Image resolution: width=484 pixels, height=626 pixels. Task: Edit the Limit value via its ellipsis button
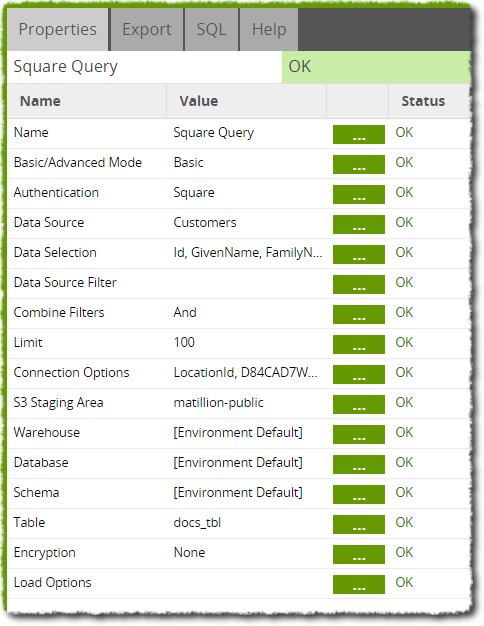359,345
